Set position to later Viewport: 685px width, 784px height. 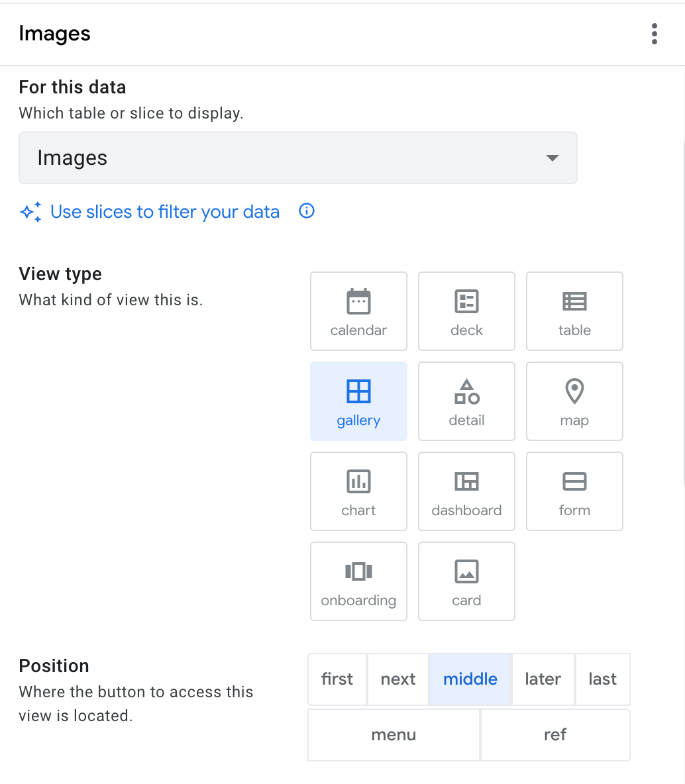click(x=543, y=679)
